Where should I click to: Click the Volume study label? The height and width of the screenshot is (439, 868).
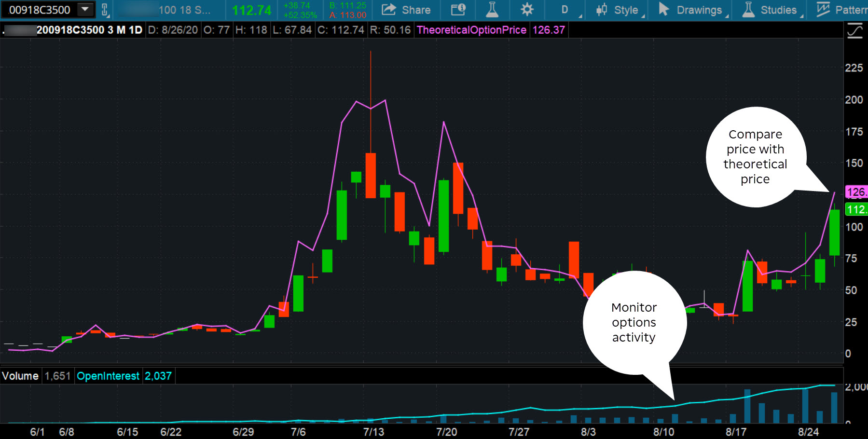click(x=20, y=376)
